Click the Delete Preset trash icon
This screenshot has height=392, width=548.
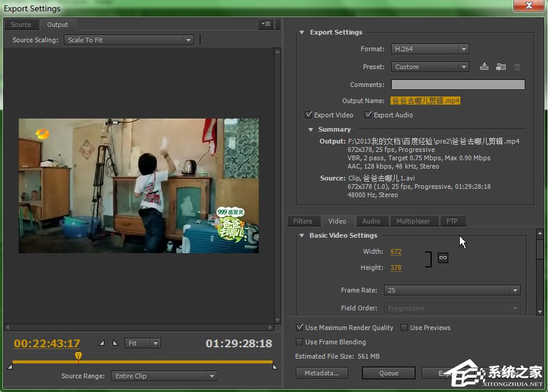[517, 67]
